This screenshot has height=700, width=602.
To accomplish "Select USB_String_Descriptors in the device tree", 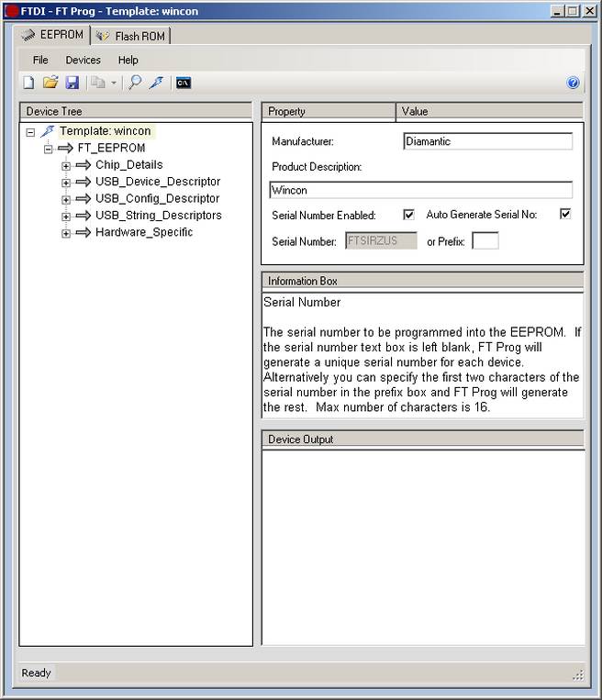I will click(x=158, y=216).
